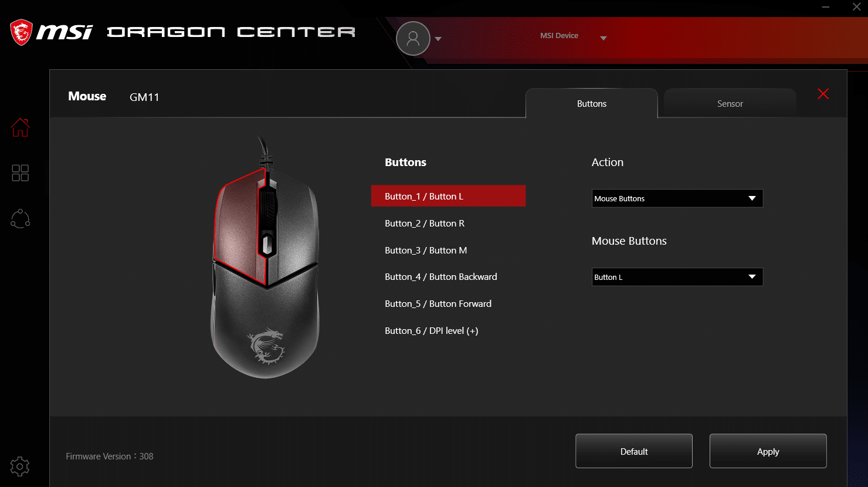Click the MSI dragon shield logo
Screen dimensions: 868x487
(22, 32)
